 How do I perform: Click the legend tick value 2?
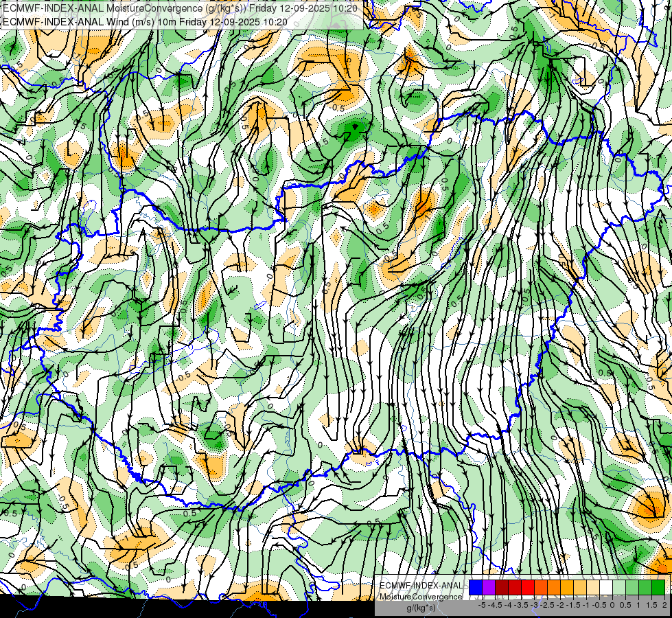[664, 605]
